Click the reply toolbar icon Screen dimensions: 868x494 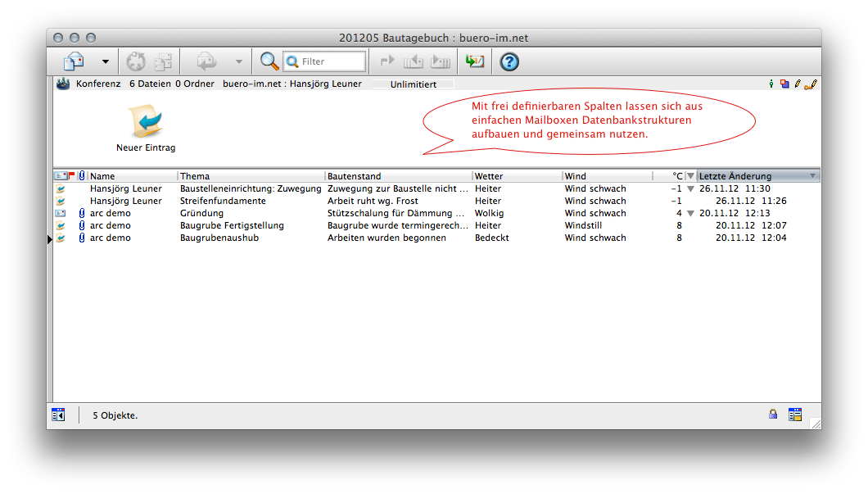pyautogui.click(x=206, y=61)
